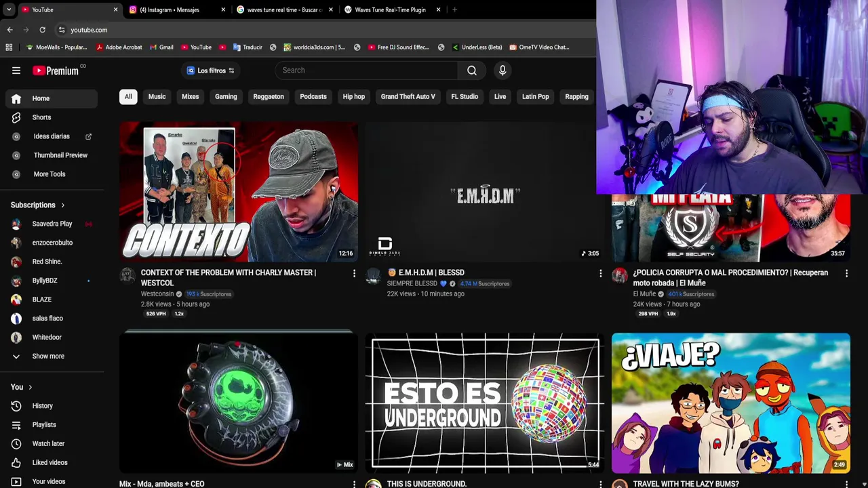Select the FL Studio filter chip

(465, 96)
